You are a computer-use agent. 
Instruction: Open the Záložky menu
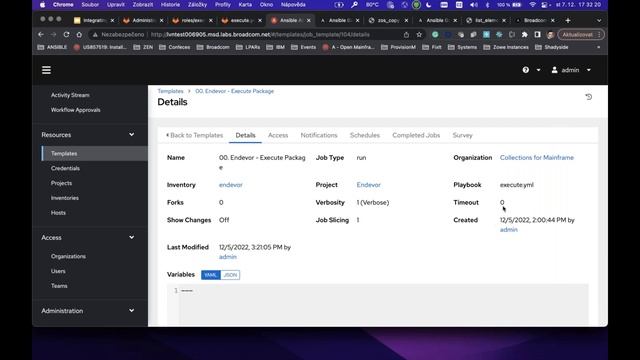pyautogui.click(x=197, y=5)
